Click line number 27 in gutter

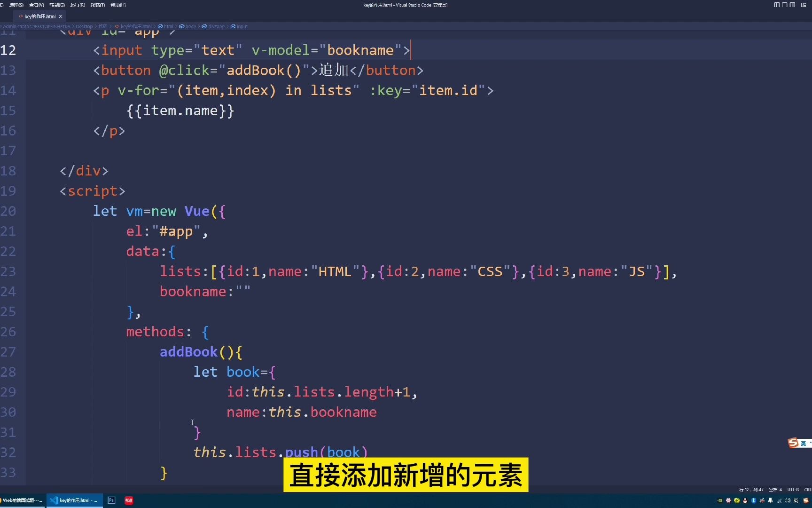[8, 352]
